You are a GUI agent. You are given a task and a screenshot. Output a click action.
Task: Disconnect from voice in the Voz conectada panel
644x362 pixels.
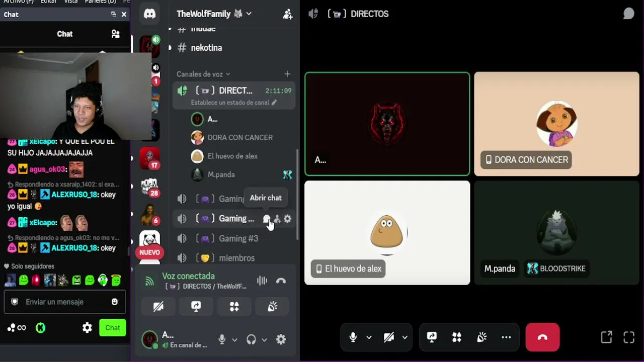click(281, 281)
